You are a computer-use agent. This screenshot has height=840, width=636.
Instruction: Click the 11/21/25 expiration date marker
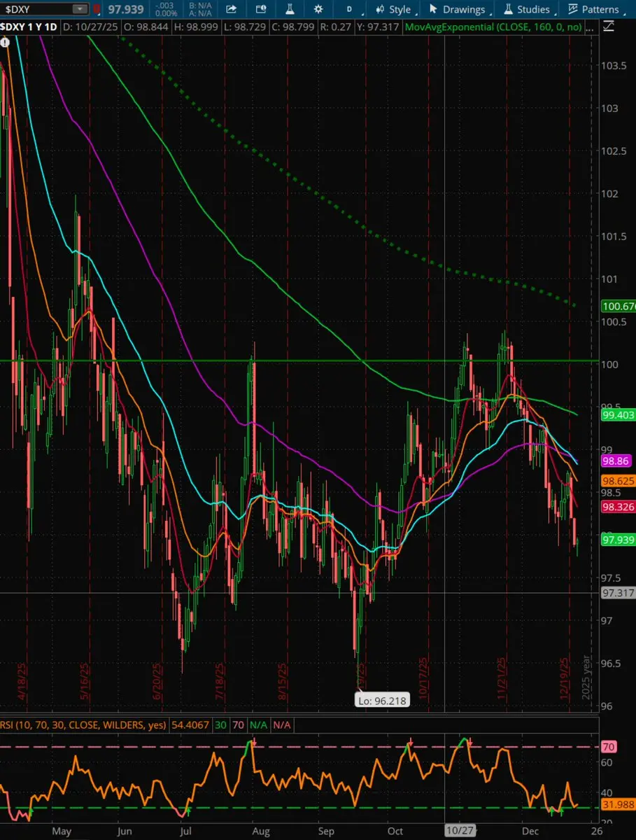pos(501,678)
